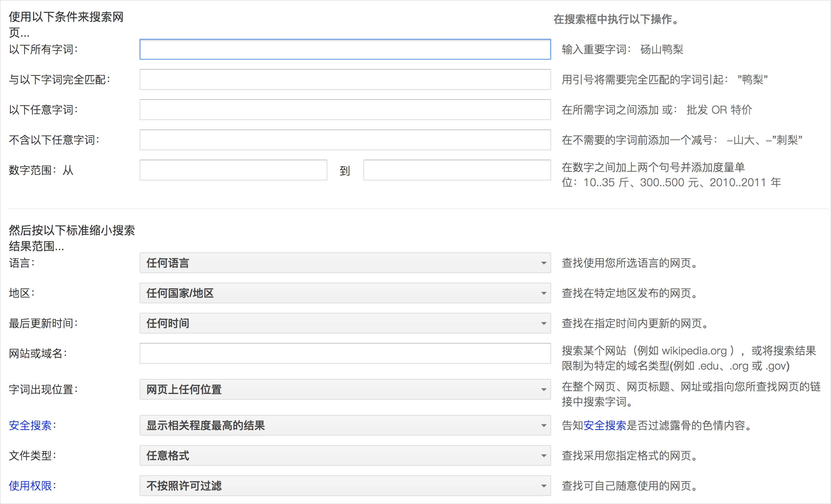
Task: Expand the 网页上任何位置 dropdown
Action: tap(345, 389)
